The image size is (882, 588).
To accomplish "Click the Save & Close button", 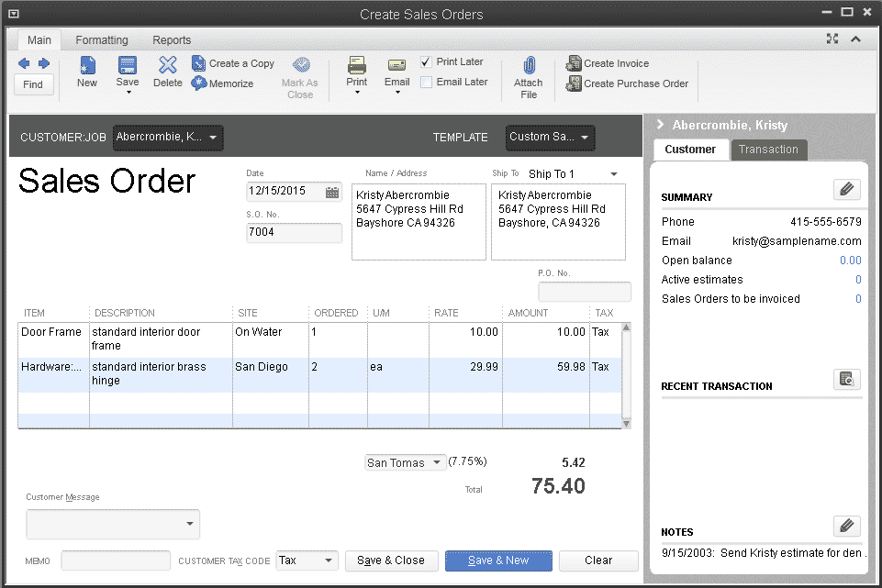I will coord(391,560).
